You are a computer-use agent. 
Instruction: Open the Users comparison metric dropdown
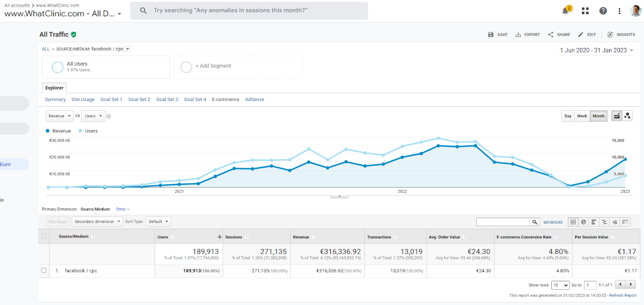[93, 116]
